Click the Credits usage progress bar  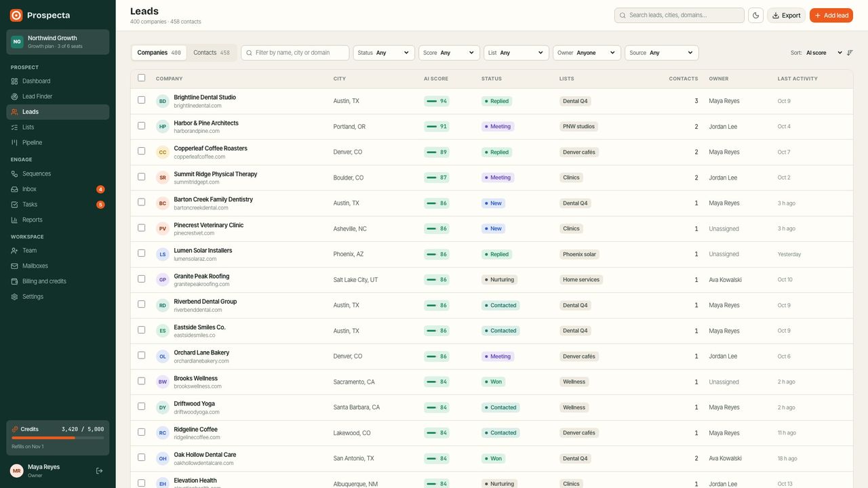tap(58, 438)
